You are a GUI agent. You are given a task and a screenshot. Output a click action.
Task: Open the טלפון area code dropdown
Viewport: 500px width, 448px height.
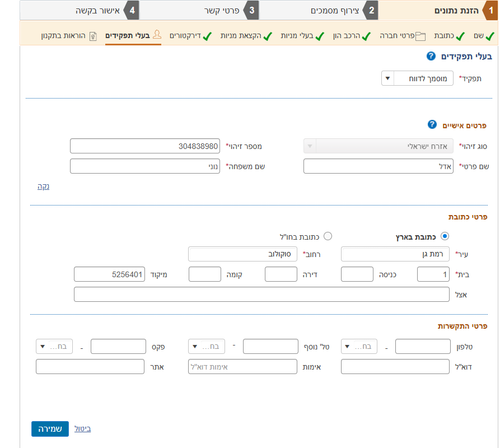pos(359,346)
